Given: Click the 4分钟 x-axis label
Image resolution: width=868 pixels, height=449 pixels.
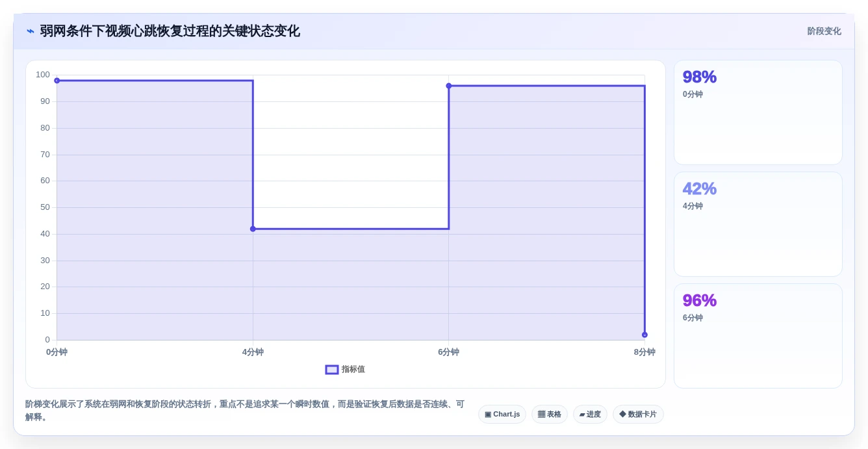Looking at the screenshot, I should (x=253, y=352).
